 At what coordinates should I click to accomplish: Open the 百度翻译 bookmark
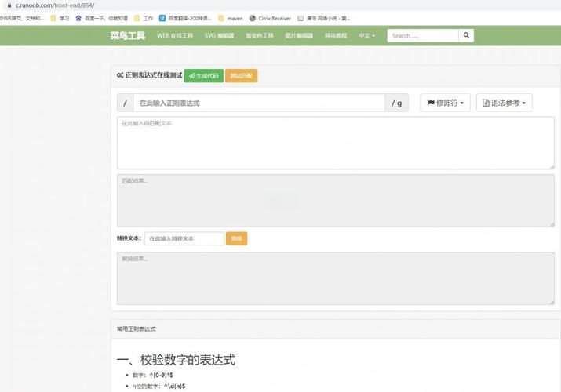(185, 18)
